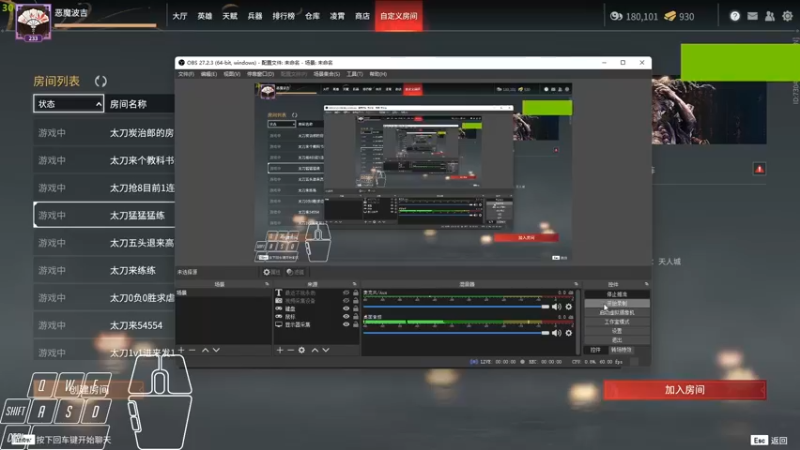Viewport: 800px width, 450px height.
Task: Open the 状态 status dropdown in room list
Action: 68,104
